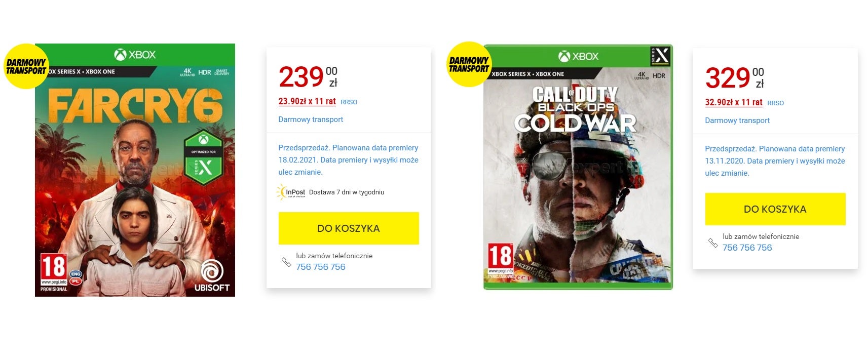The image size is (868, 363).
Task: Click RRSO link beside Call of Duty installments
Action: tap(776, 103)
